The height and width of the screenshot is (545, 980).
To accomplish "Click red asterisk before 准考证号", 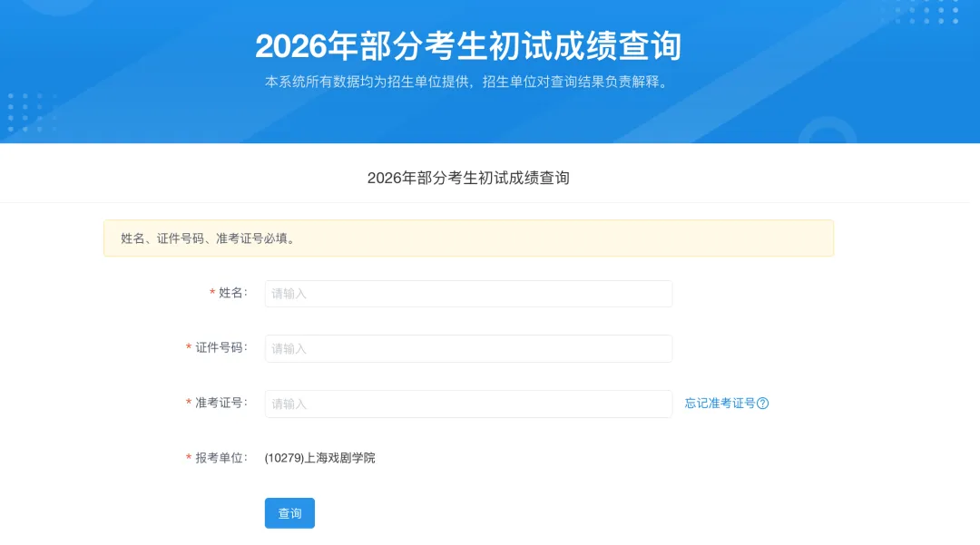I will [189, 404].
